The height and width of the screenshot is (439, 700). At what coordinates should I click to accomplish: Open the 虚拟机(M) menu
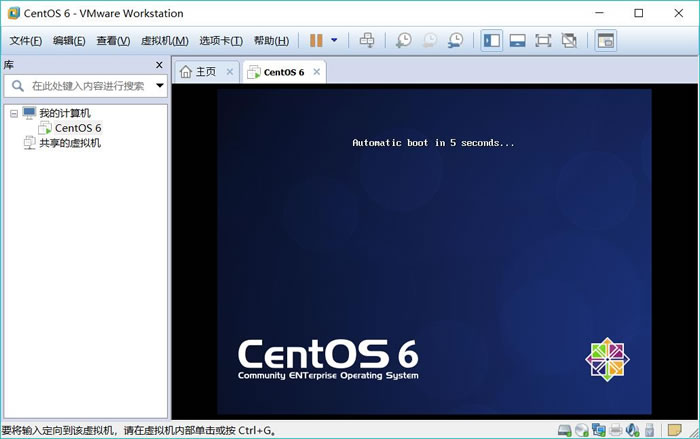164,41
